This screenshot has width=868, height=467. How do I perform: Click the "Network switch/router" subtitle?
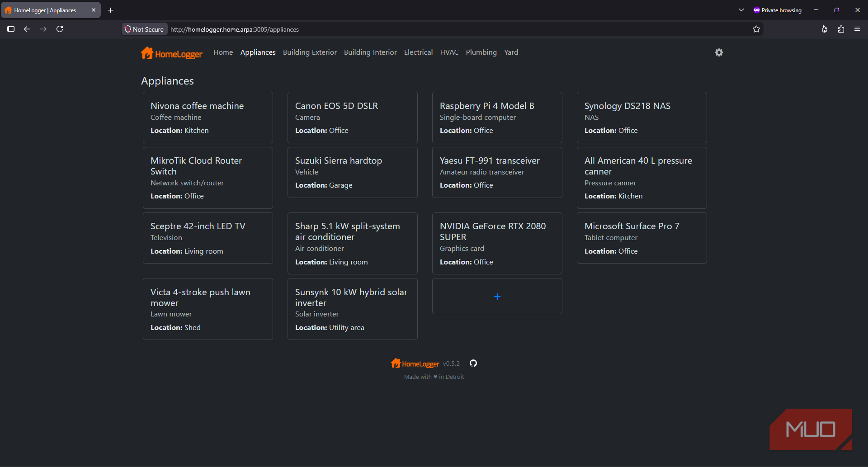pyautogui.click(x=187, y=183)
